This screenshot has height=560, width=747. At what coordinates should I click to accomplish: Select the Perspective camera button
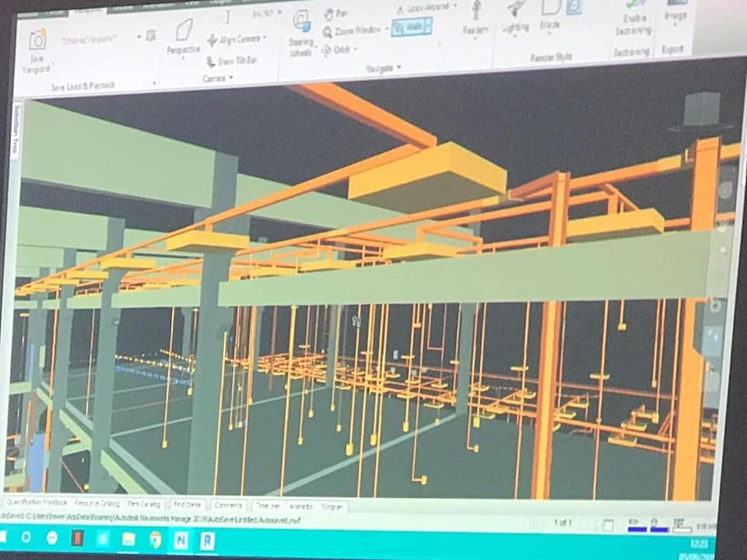pos(184,37)
